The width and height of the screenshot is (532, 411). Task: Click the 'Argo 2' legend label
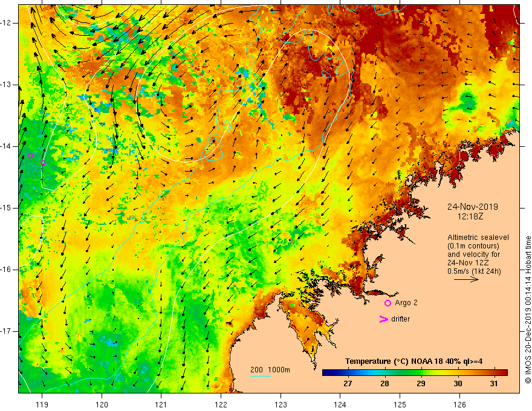[406, 303]
